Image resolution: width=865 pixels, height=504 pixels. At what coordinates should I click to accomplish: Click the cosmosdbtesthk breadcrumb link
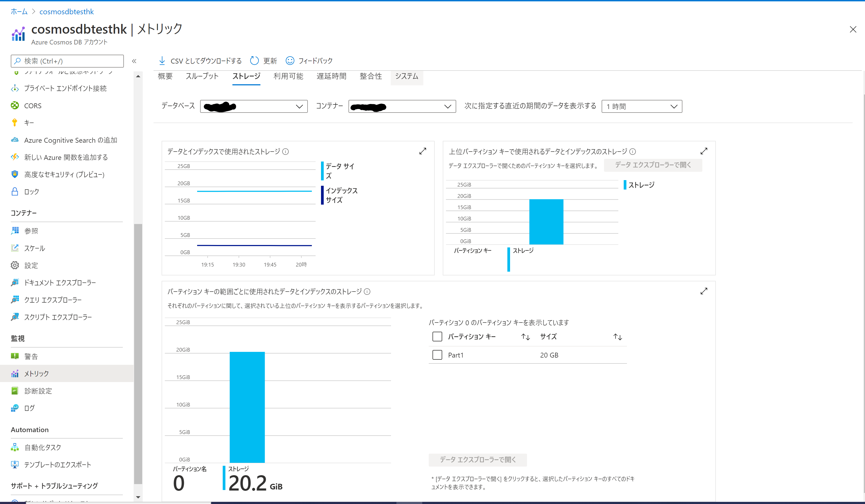67,12
